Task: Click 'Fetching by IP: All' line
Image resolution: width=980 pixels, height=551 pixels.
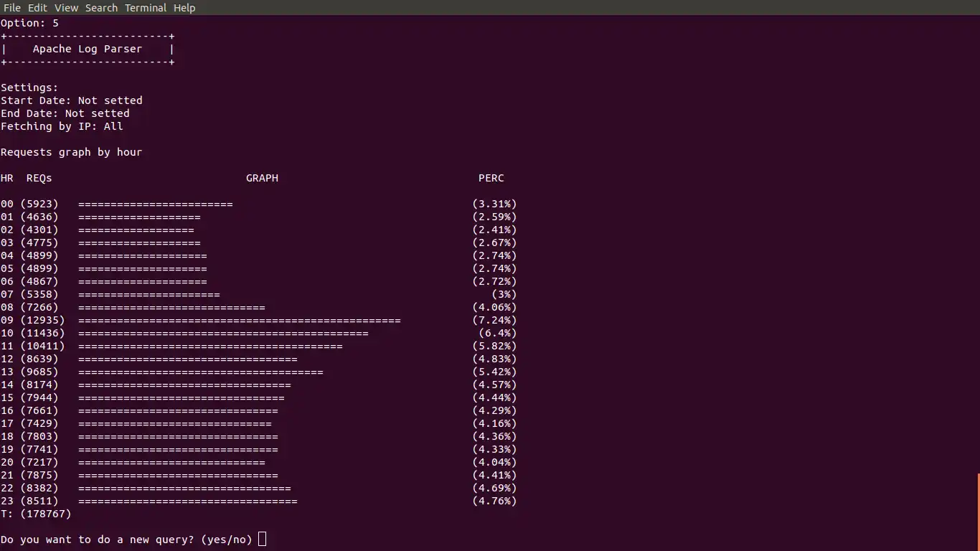Action: (x=62, y=126)
